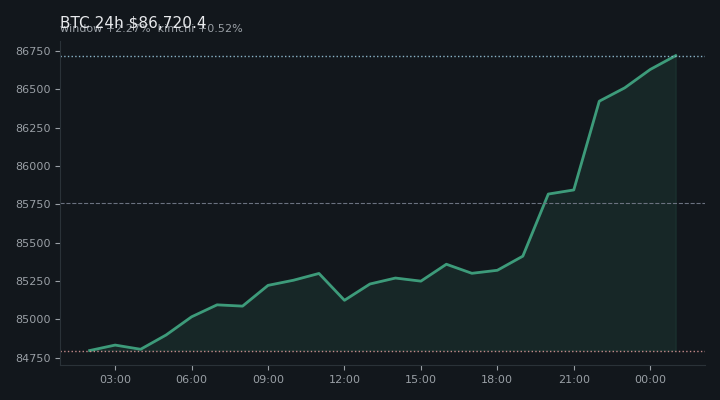This screenshot has height=400, width=720.
Task: Click the 03:00 time axis label
Action: pyautogui.click(x=115, y=379)
